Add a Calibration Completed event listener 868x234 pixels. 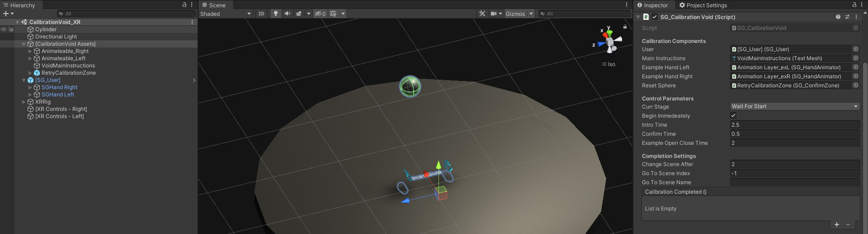836,224
